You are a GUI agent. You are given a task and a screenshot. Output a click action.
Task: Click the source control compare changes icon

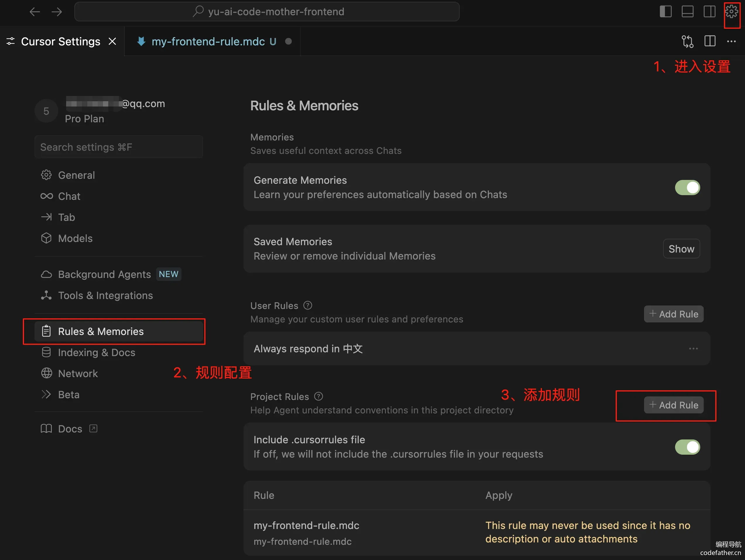pyautogui.click(x=687, y=42)
